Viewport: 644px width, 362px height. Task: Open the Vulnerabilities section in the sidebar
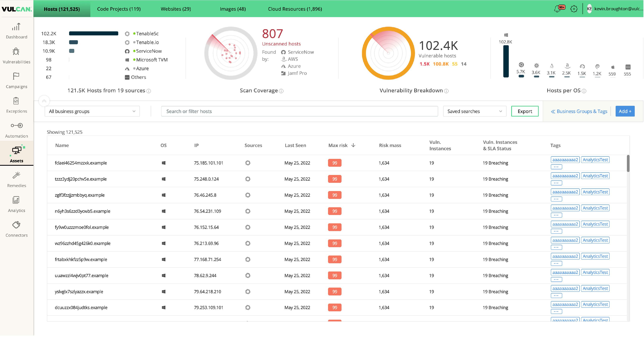16,56
